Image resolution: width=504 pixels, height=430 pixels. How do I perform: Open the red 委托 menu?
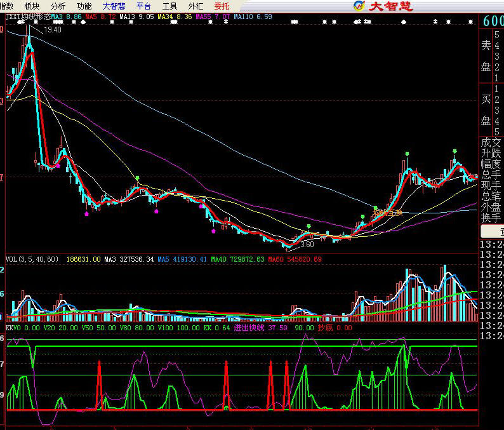tap(222, 6)
